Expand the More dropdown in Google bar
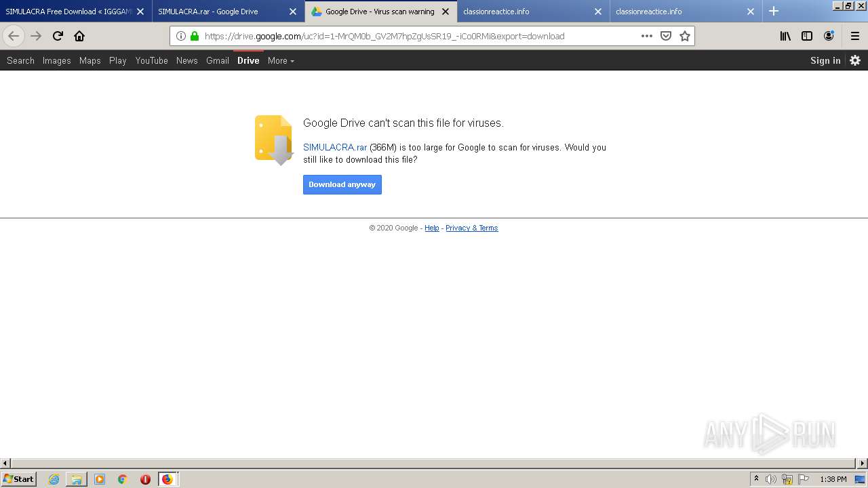Image resolution: width=868 pixels, height=488 pixels. coord(281,60)
